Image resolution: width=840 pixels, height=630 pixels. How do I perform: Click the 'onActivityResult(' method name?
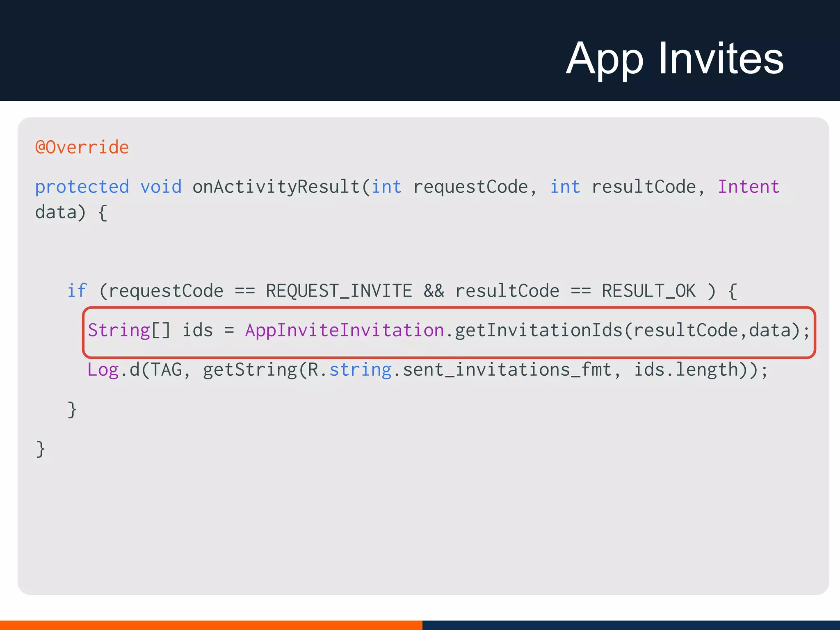[x=282, y=187]
